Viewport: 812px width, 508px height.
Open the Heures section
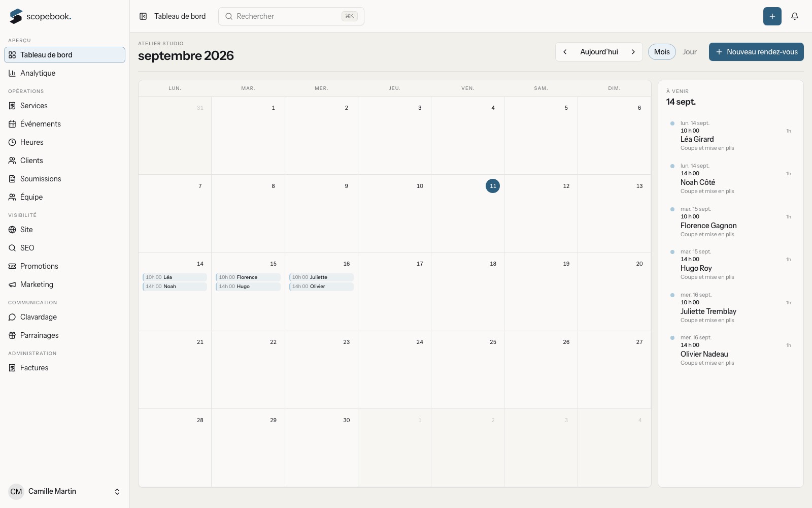[x=64, y=142]
